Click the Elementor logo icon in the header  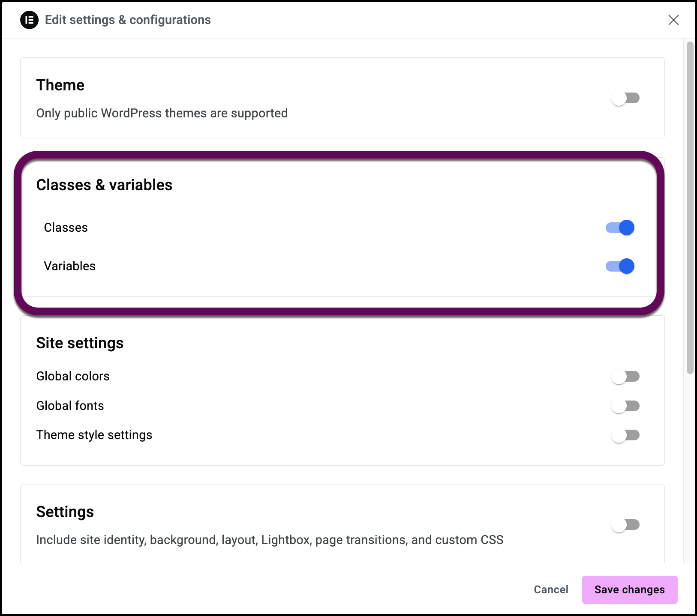pos(28,20)
